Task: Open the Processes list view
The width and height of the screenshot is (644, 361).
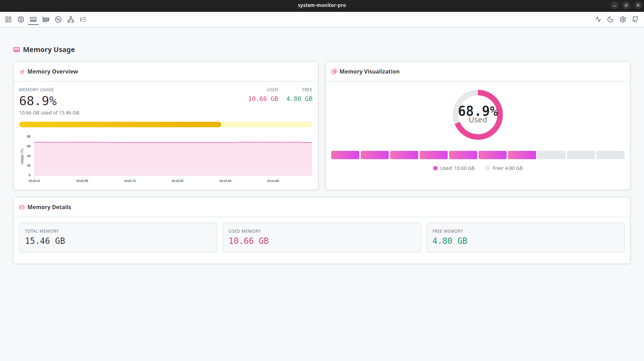Action: [83, 19]
